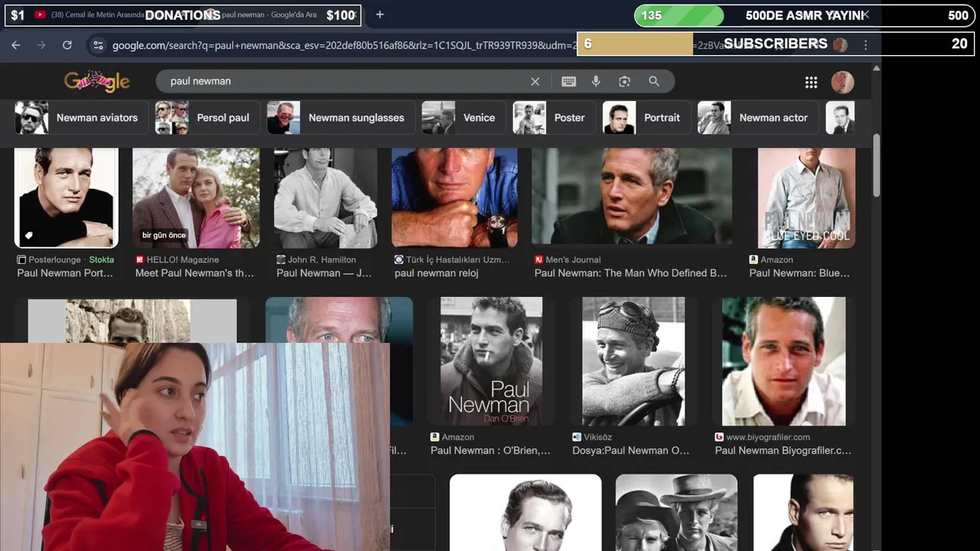This screenshot has width=980, height=551.
Task: Select the Newman actor filter chip
Action: (757, 118)
